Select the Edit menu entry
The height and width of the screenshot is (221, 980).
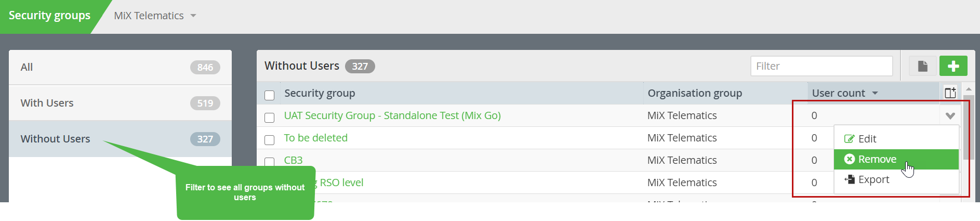coord(896,139)
